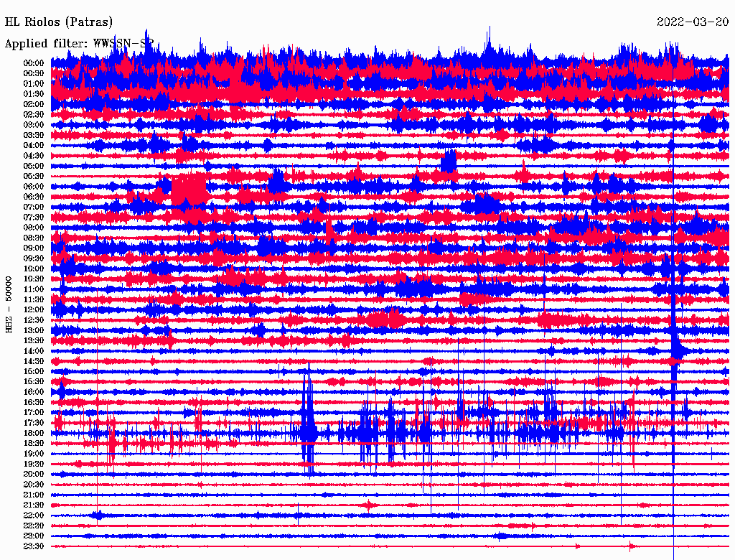Click the Applied filter: WWSSN-SP text
The width and height of the screenshot is (735, 560).
tap(79, 43)
